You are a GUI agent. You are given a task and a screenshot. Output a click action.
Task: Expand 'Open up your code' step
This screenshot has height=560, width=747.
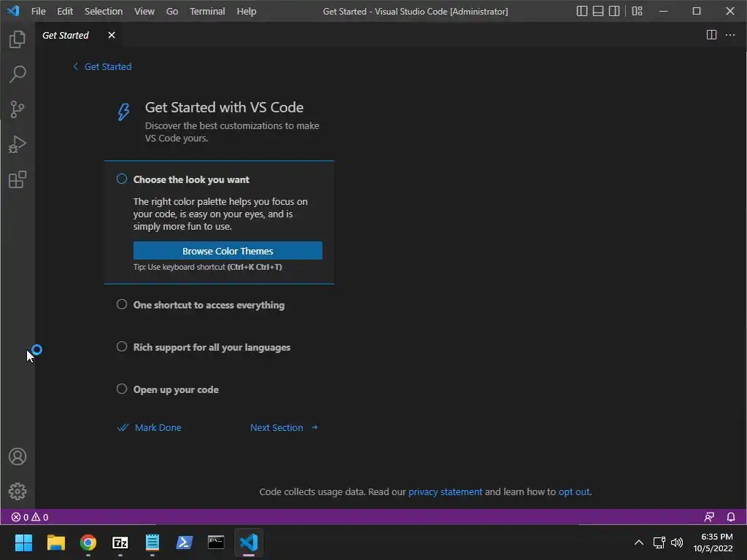176,389
